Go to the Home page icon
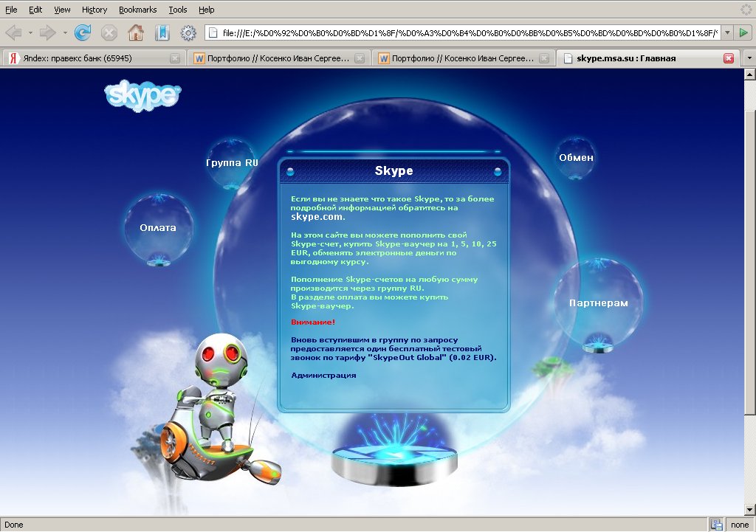Screen dimensions: 756x532 [136, 32]
